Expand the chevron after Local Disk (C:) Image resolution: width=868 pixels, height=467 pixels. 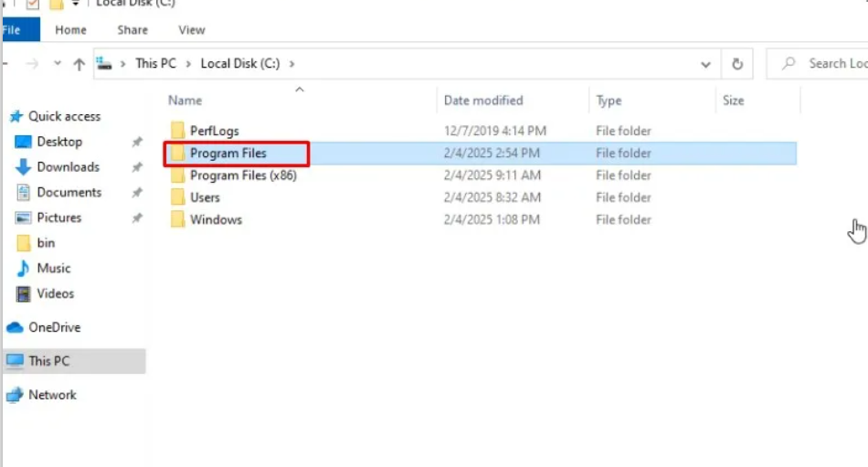point(291,64)
